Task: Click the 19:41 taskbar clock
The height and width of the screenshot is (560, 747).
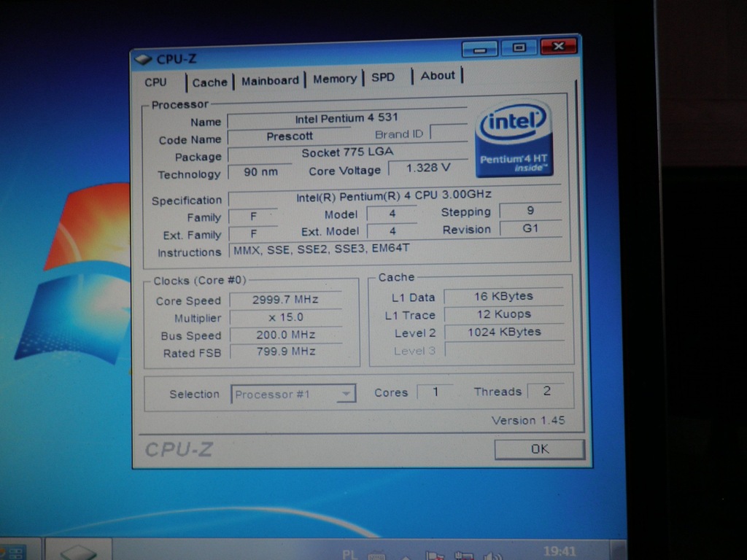Action: (x=560, y=551)
